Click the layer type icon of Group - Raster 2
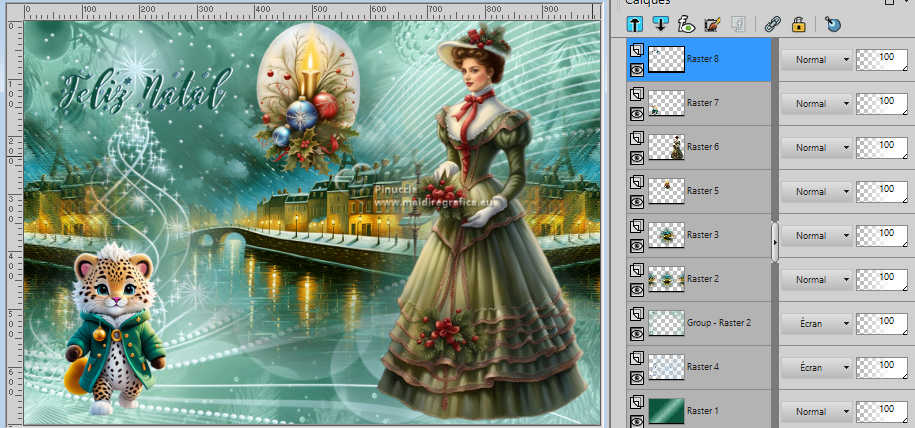 637,315
